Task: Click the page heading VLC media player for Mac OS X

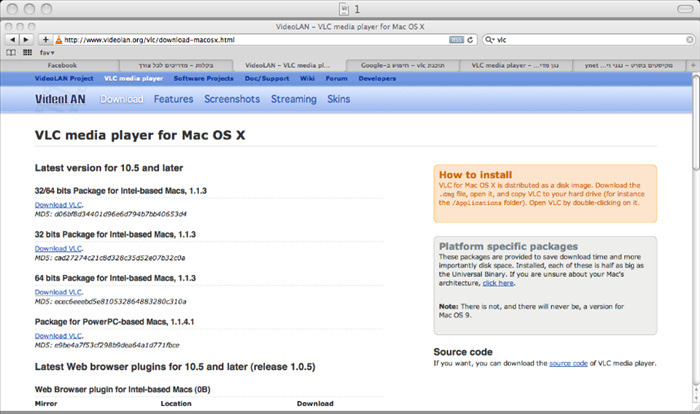Action: point(140,135)
